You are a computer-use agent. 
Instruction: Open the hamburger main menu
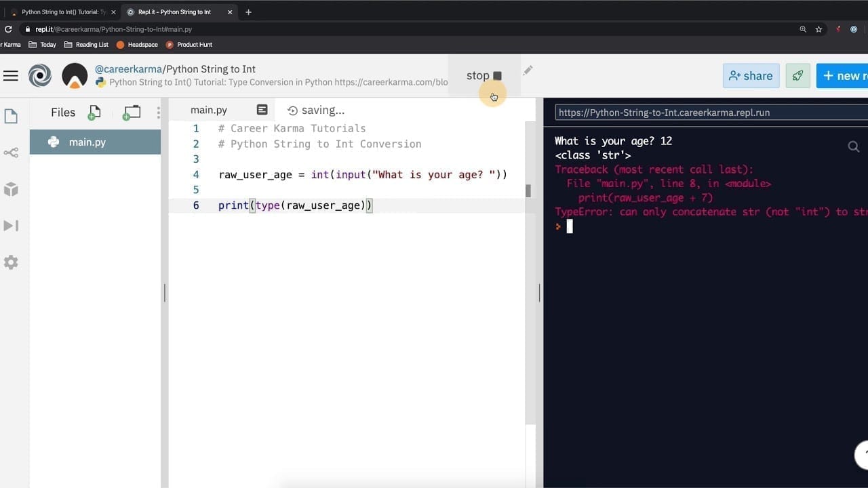(x=11, y=76)
